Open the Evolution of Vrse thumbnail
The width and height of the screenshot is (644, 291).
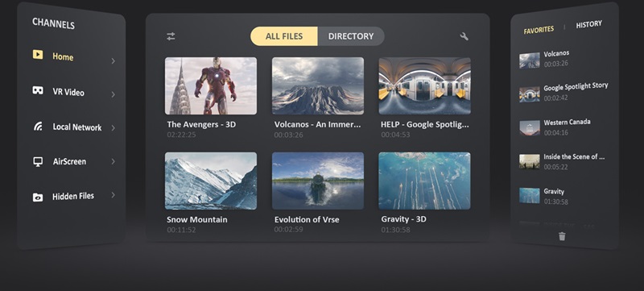(x=318, y=181)
